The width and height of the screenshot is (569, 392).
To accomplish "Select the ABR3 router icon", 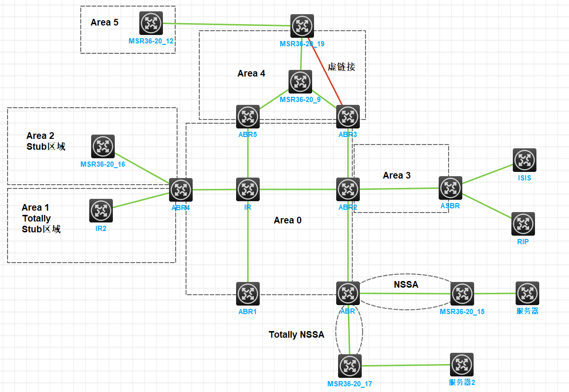I will point(348,117).
